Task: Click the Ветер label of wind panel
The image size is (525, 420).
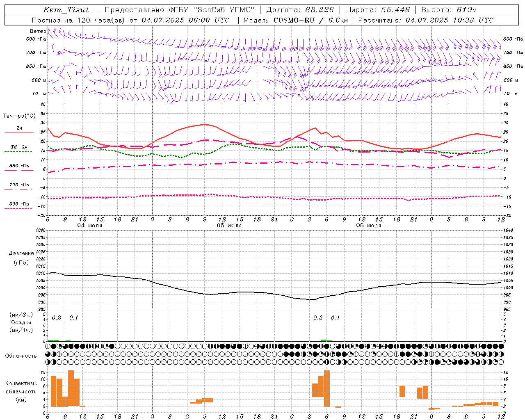Action: [x=38, y=31]
